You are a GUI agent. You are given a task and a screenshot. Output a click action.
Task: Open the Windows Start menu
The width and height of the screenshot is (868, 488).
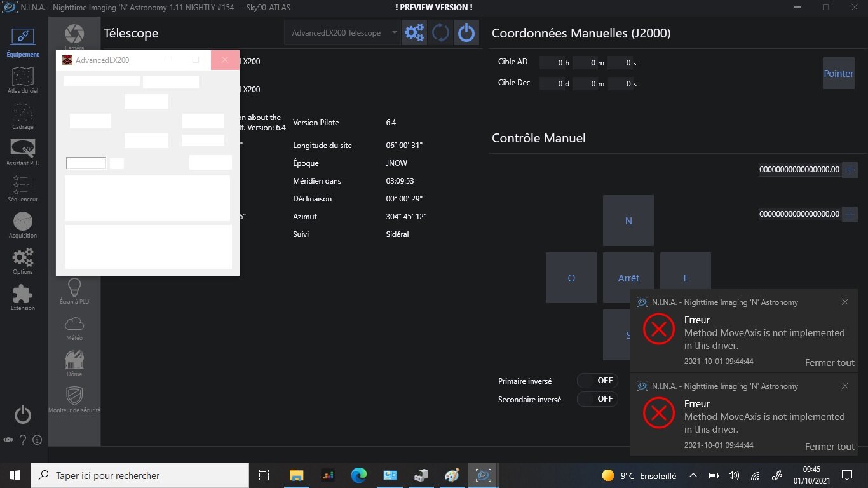[x=15, y=475]
